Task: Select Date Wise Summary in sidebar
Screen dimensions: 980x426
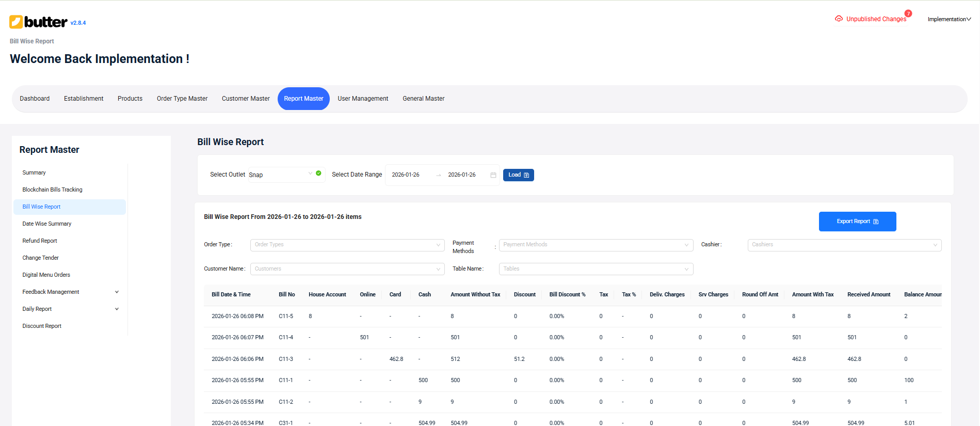Action: [x=47, y=224]
